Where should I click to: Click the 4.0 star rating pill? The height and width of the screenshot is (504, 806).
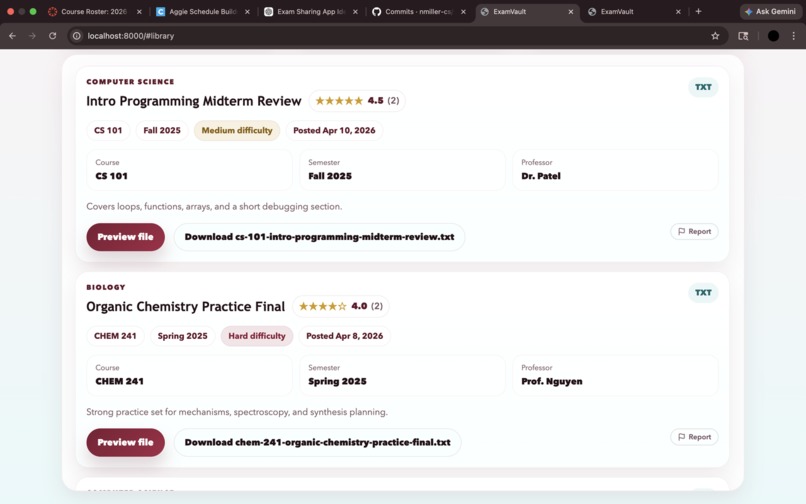point(341,307)
